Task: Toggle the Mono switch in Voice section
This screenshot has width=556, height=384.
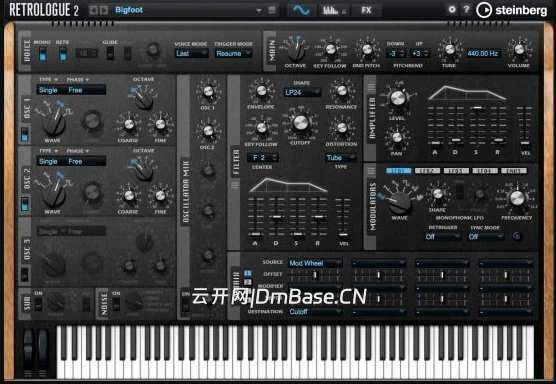Action: click(42, 54)
